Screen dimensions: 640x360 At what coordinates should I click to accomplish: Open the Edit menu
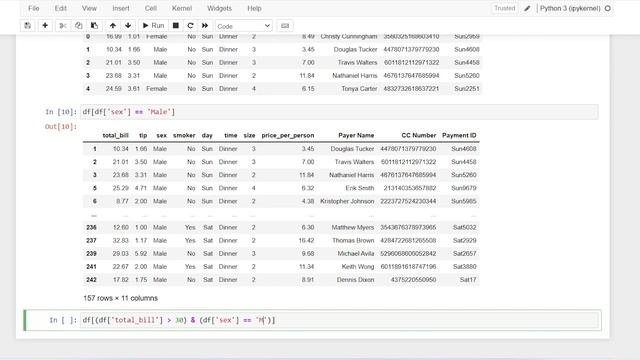[x=60, y=8]
